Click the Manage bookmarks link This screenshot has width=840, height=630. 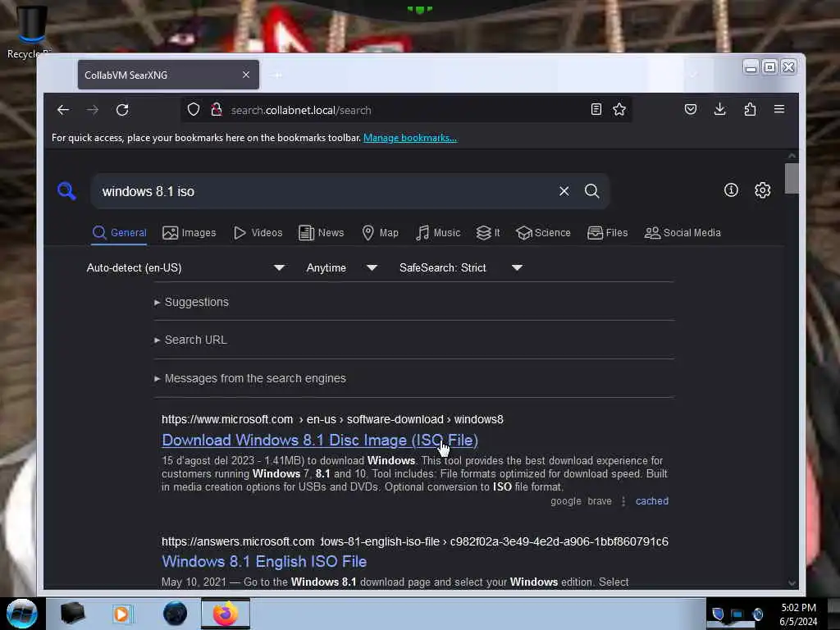coord(410,138)
